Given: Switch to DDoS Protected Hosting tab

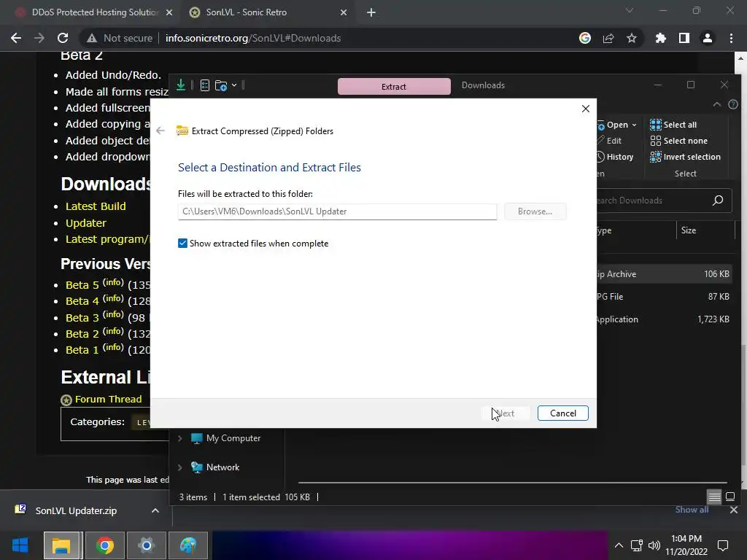Looking at the screenshot, I should click(94, 12).
